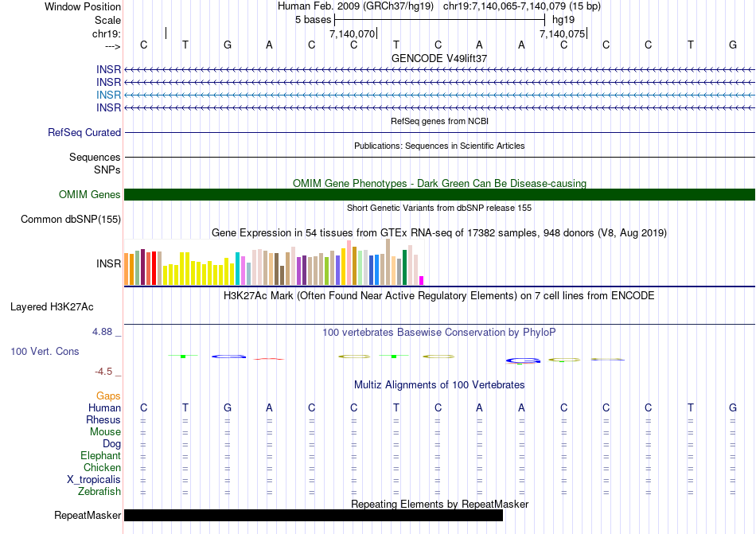Click the Window Position label
This screenshot has width=756, height=534.
point(83,6)
